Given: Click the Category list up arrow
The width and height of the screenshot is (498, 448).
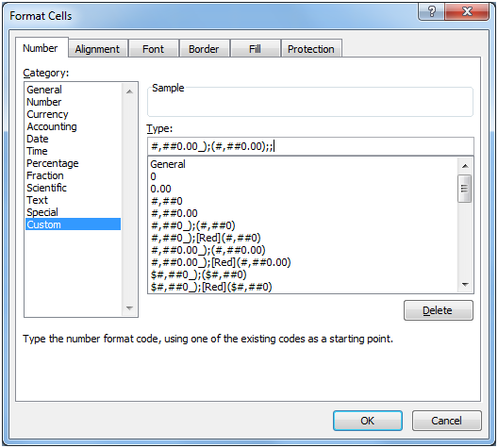Looking at the screenshot, I should [x=129, y=91].
